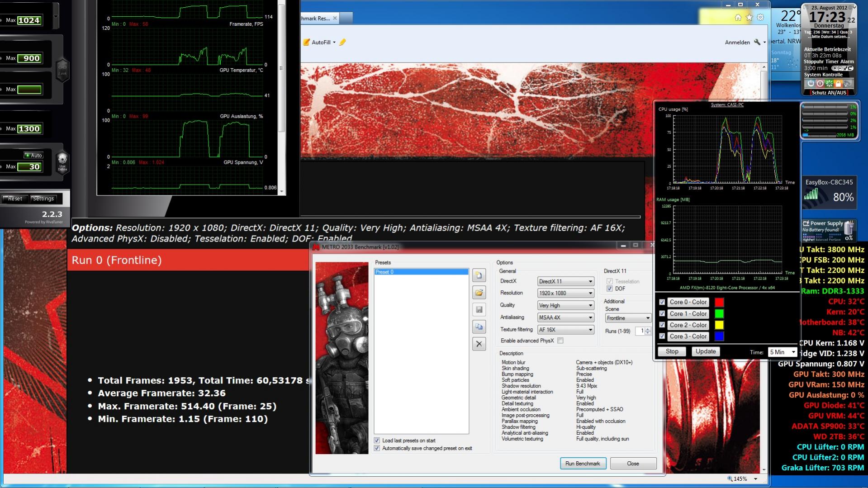The image size is (868, 488).
Task: Open browser favorites star icon
Action: [749, 18]
